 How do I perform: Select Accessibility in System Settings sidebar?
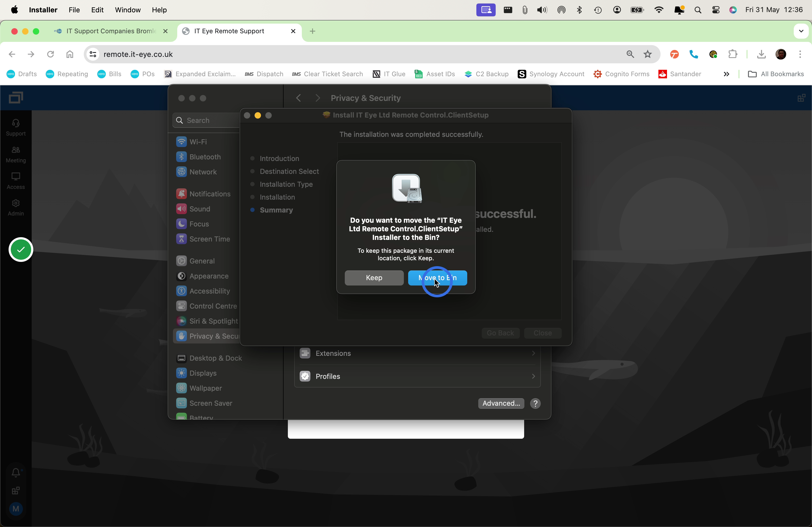tap(206, 291)
